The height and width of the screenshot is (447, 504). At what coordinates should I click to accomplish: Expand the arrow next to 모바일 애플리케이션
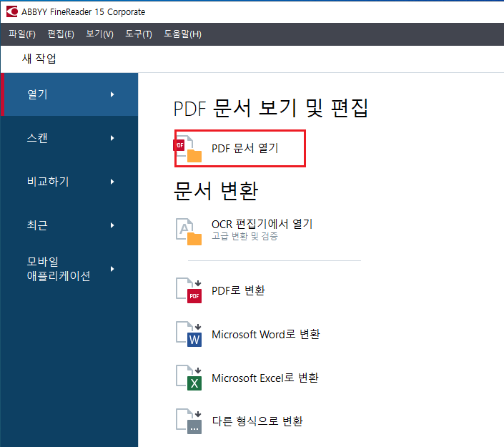(112, 269)
